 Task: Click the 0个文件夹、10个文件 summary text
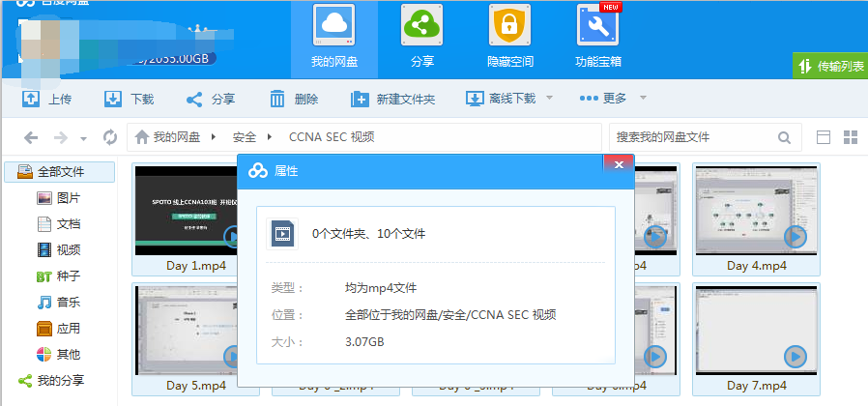368,234
